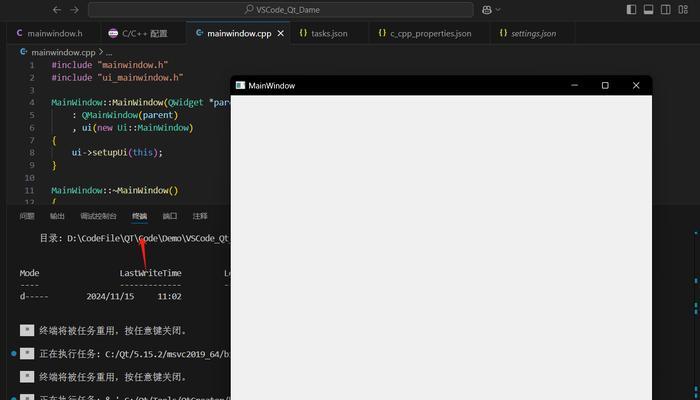Toggle the secondary side bar layout icon
This screenshot has width=700, height=400.
click(666, 10)
